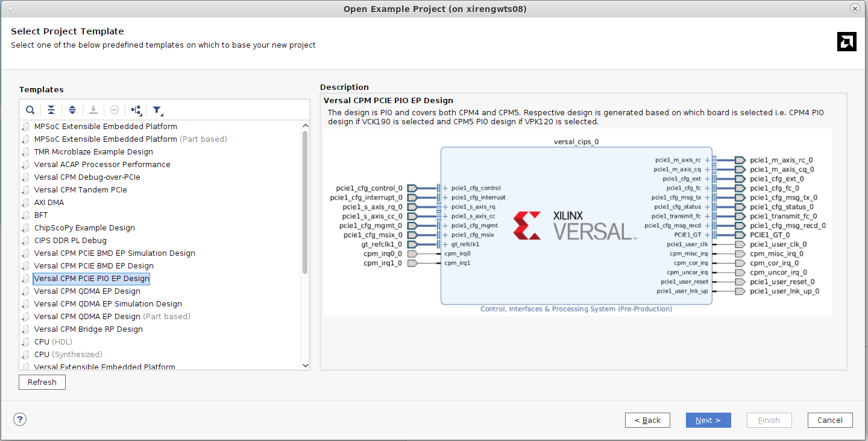The image size is (868, 441).
Task: Click the hierarchy view toolbar icon
Action: click(x=134, y=110)
